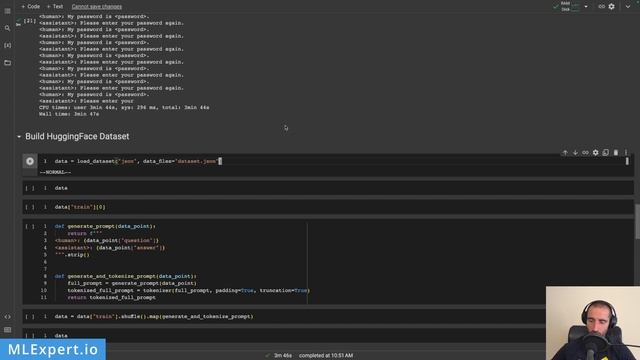Click the 'return tokenized_full_prompt' line
Viewport: 640px width, 360px height.
[111, 298]
